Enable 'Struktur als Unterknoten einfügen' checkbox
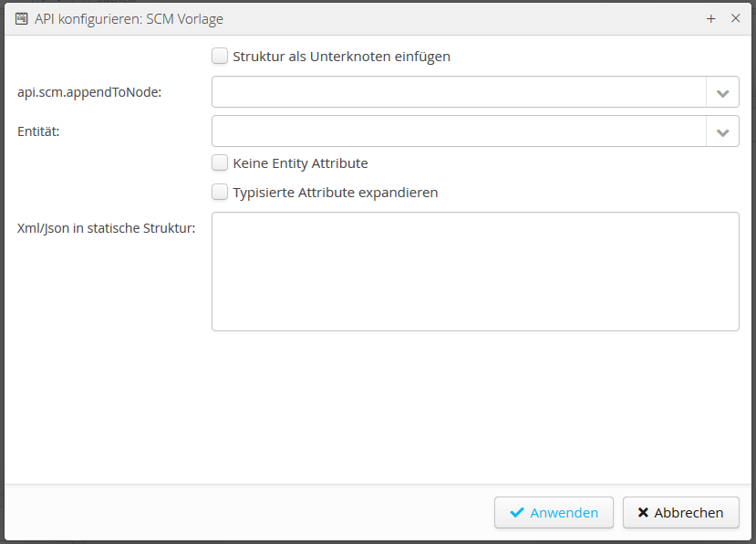The height and width of the screenshot is (544, 756). (x=220, y=57)
